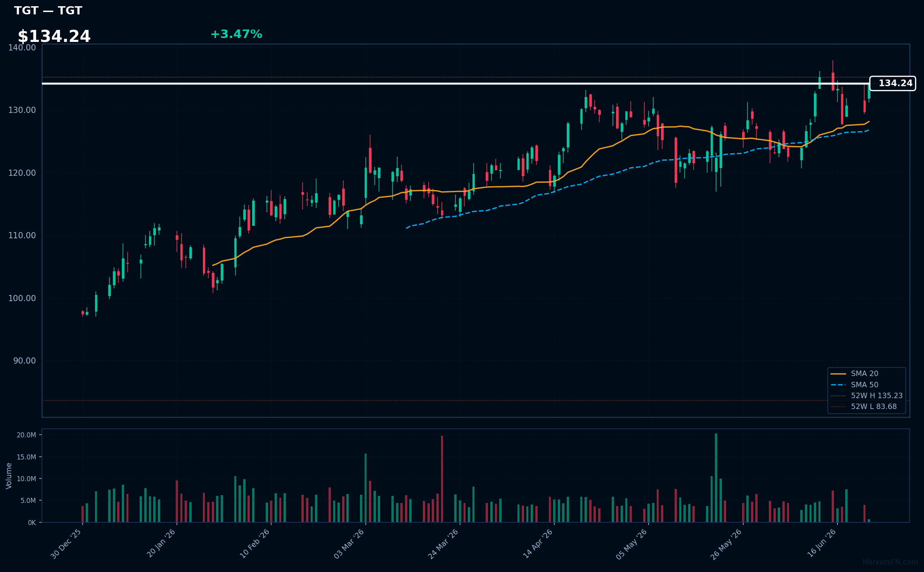Select the SMA 50 legend entry
This screenshot has height=572, width=924.
pyautogui.click(x=865, y=385)
